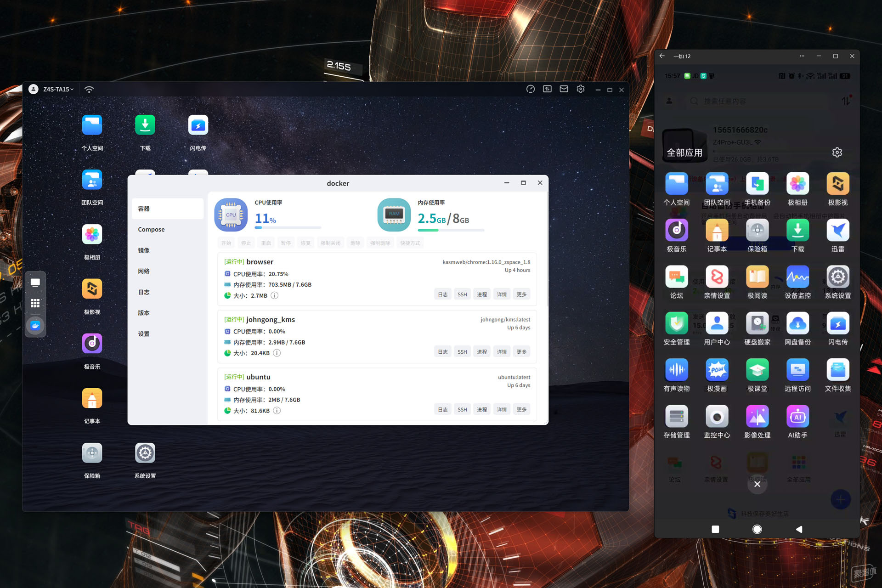Click the mail envelope icon in top bar

click(x=564, y=89)
